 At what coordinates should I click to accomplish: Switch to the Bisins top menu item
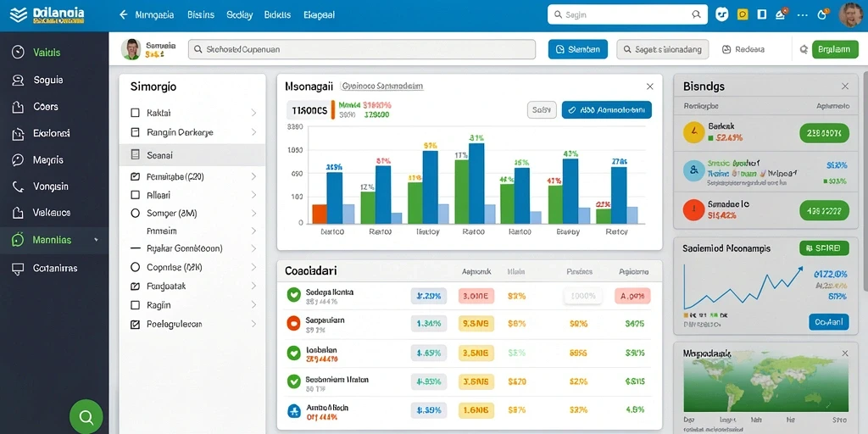tap(200, 15)
